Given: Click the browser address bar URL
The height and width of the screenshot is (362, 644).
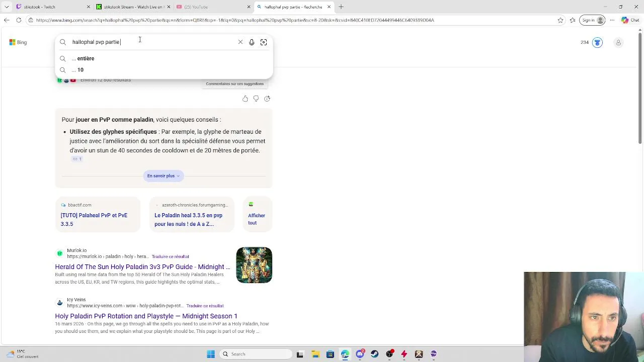Looking at the screenshot, I should 234,20.
